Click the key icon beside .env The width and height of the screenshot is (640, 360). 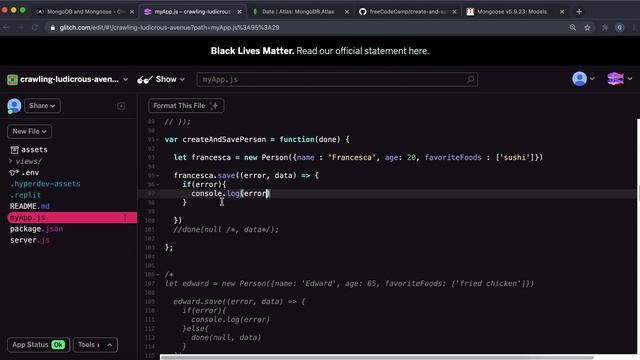tap(14, 173)
